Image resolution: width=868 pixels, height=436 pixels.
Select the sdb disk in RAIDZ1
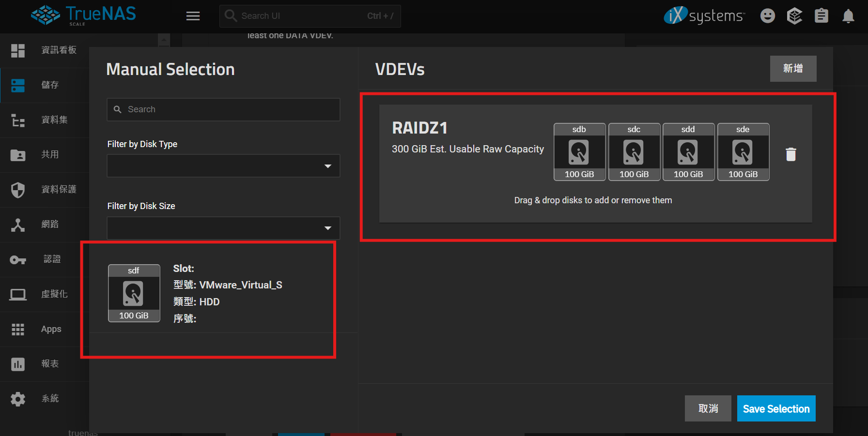pyautogui.click(x=579, y=152)
